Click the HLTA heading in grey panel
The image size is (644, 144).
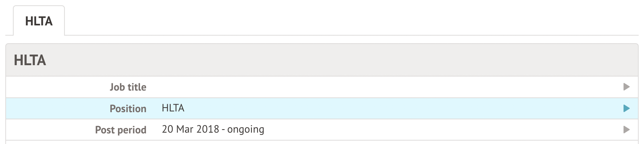pyautogui.click(x=30, y=60)
